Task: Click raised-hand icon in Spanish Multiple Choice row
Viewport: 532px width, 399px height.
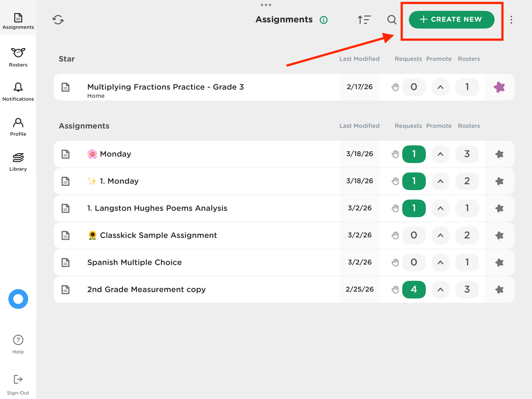Action: pos(395,263)
